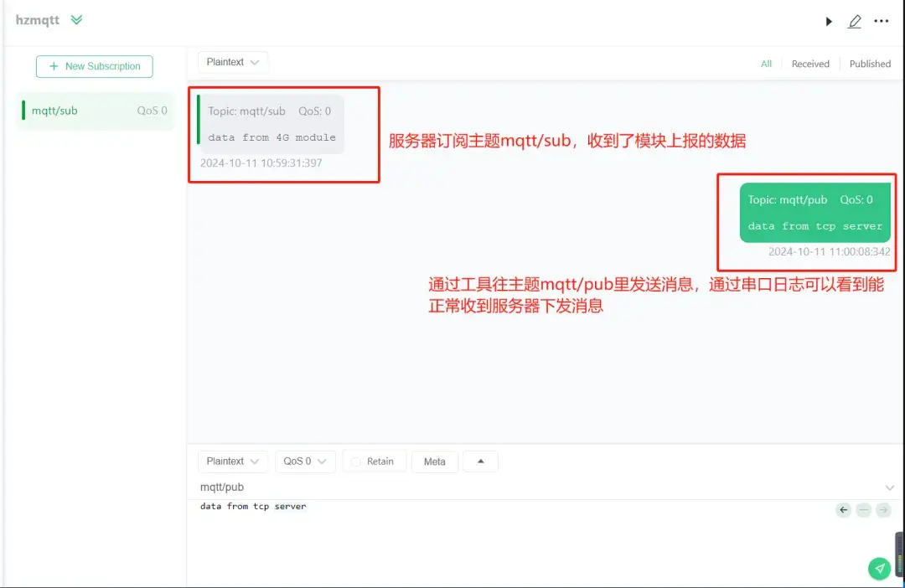
Task: Click the connect play icon in header
Action: pyautogui.click(x=828, y=22)
